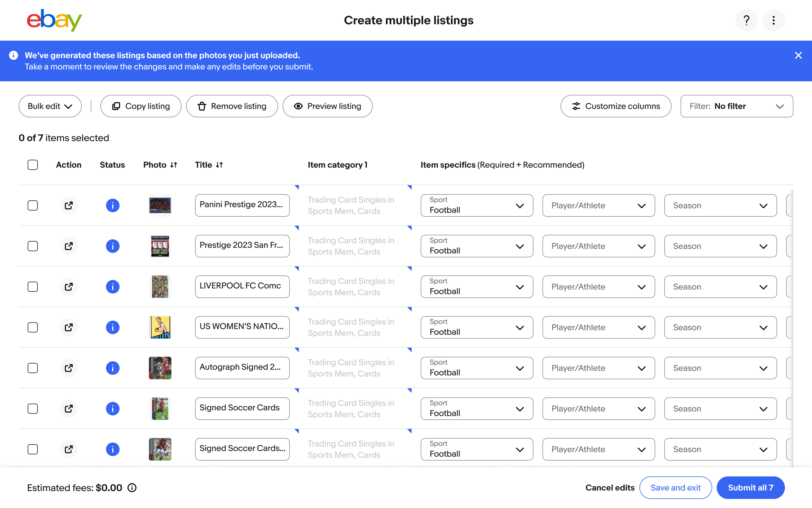Image resolution: width=812 pixels, height=508 pixels.
Task: Click Save and exit button
Action: click(x=676, y=487)
